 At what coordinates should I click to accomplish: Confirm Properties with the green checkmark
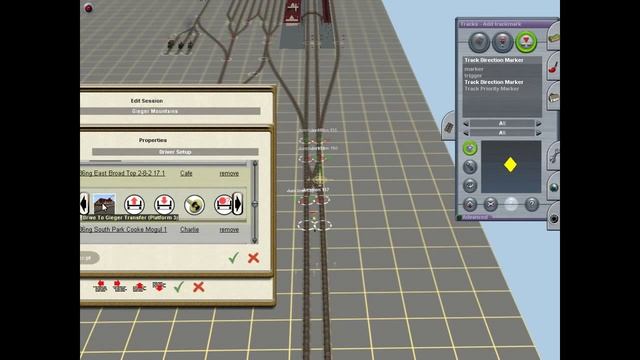click(x=233, y=258)
